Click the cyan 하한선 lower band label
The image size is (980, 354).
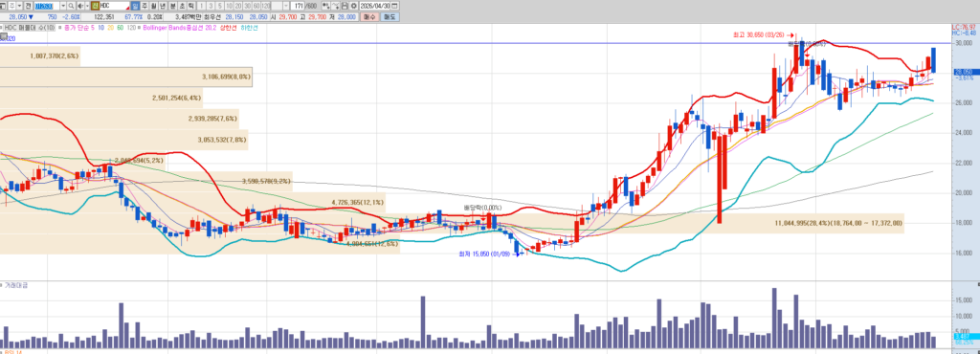[249, 28]
